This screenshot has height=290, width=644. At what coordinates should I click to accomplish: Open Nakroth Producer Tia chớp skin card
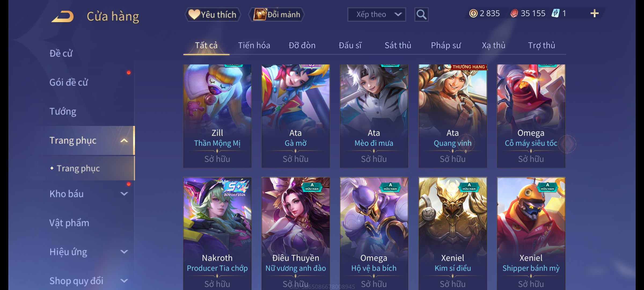click(x=217, y=234)
